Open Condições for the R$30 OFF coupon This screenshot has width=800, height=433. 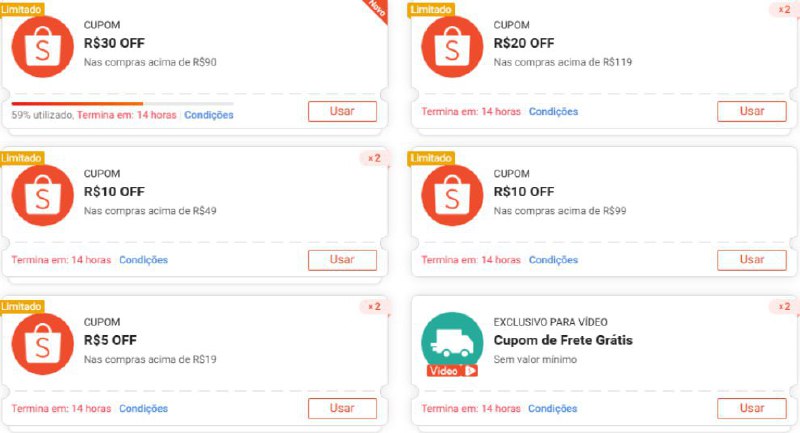(x=209, y=115)
